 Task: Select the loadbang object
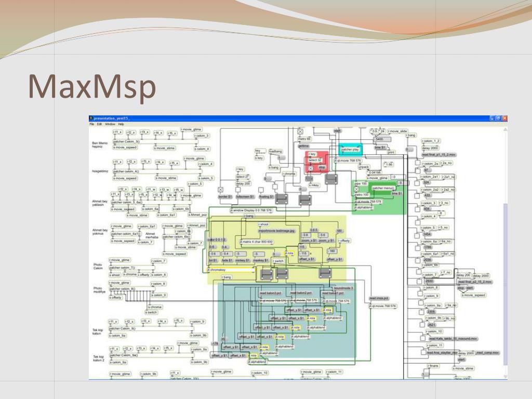[275, 151]
